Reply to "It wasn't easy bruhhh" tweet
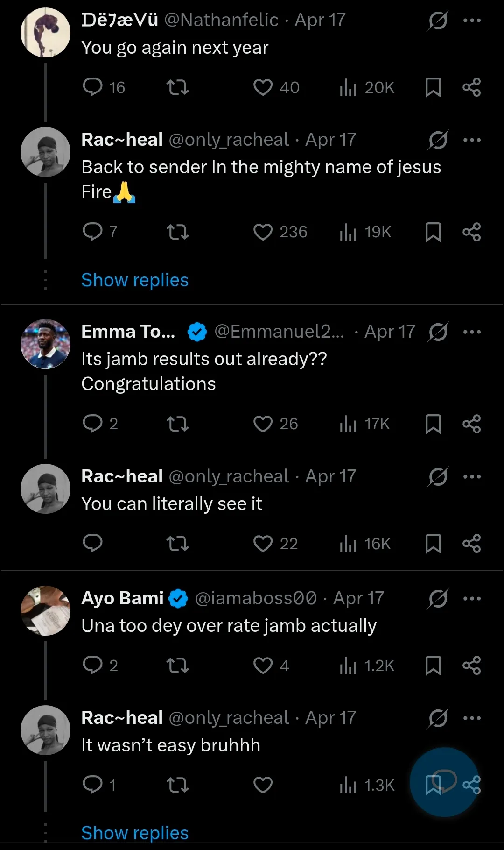Screen dimensions: 504x850 coord(92,785)
